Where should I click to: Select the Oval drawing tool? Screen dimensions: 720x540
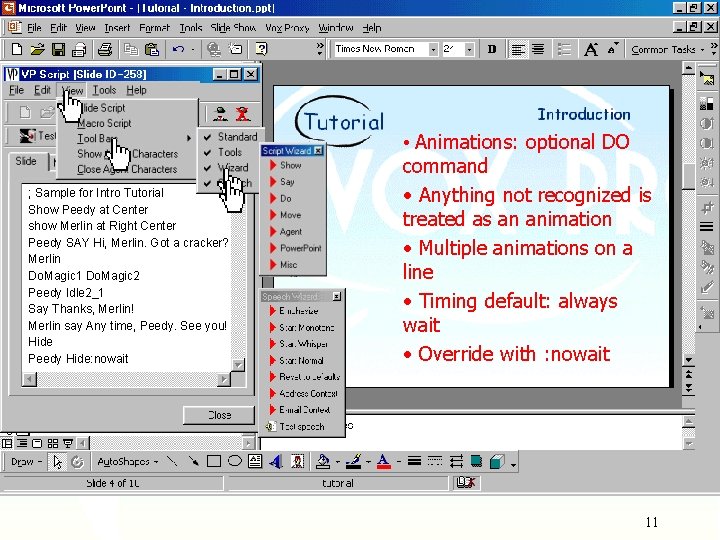(235, 461)
